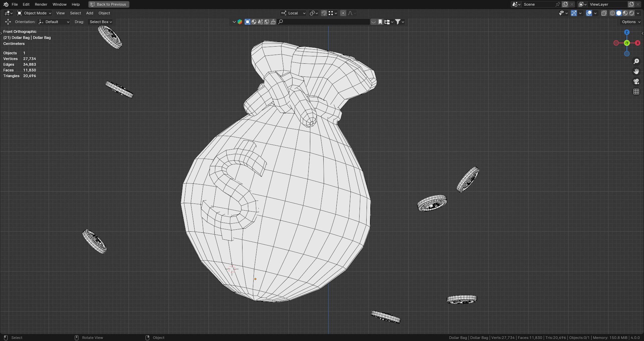
Task: Open the scene browse icon dropdown
Action: tap(516, 4)
